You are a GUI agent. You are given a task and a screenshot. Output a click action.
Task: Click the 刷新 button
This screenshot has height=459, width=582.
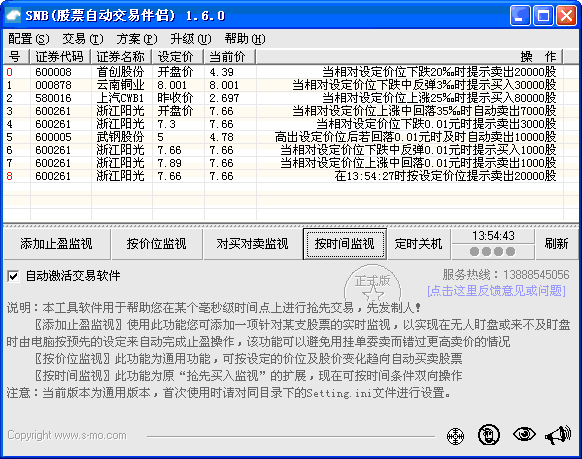(556, 244)
